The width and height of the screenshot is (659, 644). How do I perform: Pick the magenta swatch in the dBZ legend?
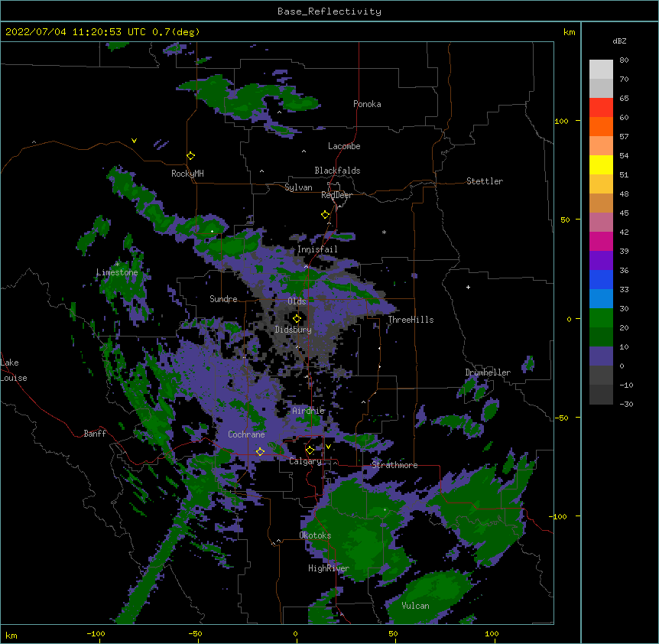pos(601,241)
